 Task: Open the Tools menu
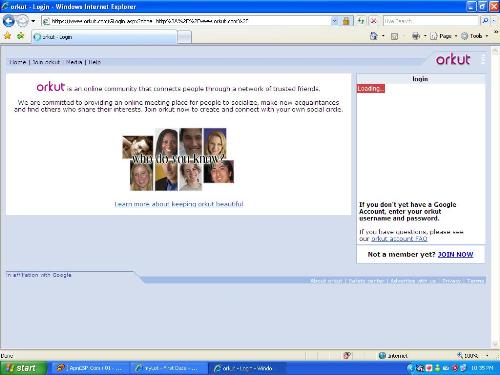(x=475, y=36)
